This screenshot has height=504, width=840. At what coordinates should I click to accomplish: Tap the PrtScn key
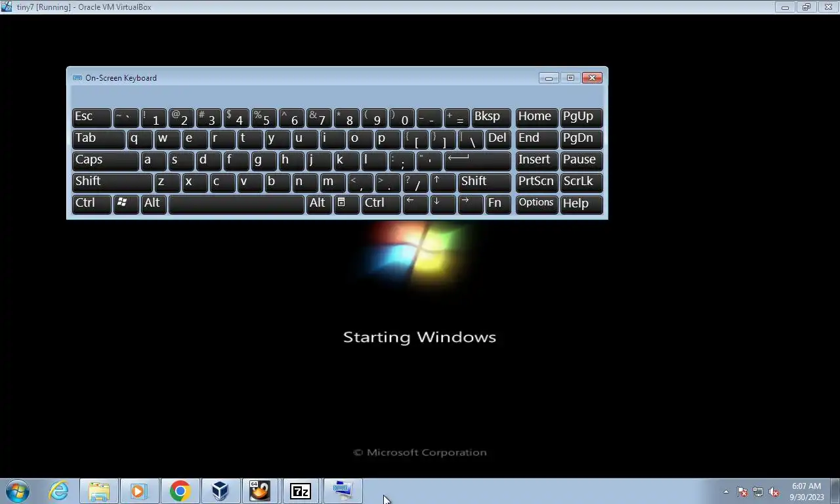tap(536, 182)
